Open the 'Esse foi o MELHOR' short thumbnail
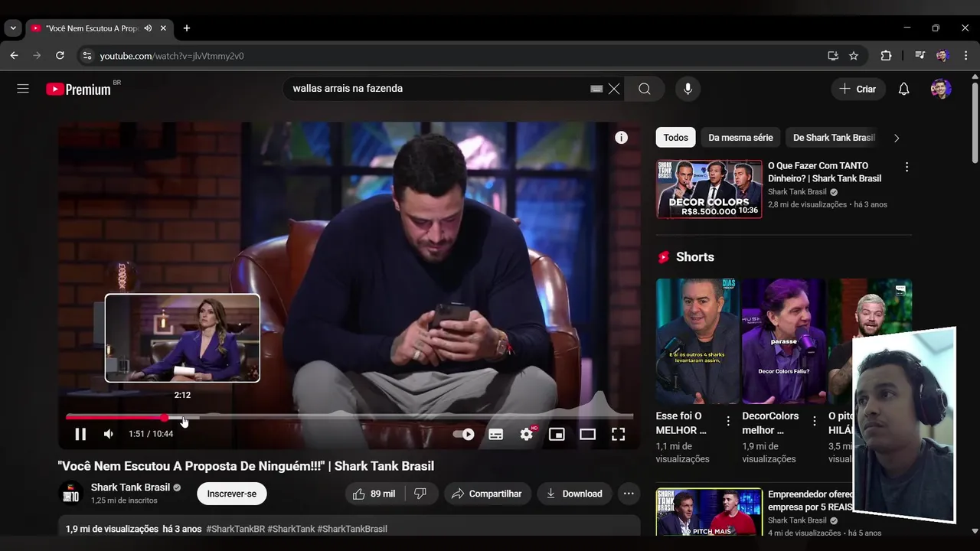The width and height of the screenshot is (980, 551). click(697, 341)
